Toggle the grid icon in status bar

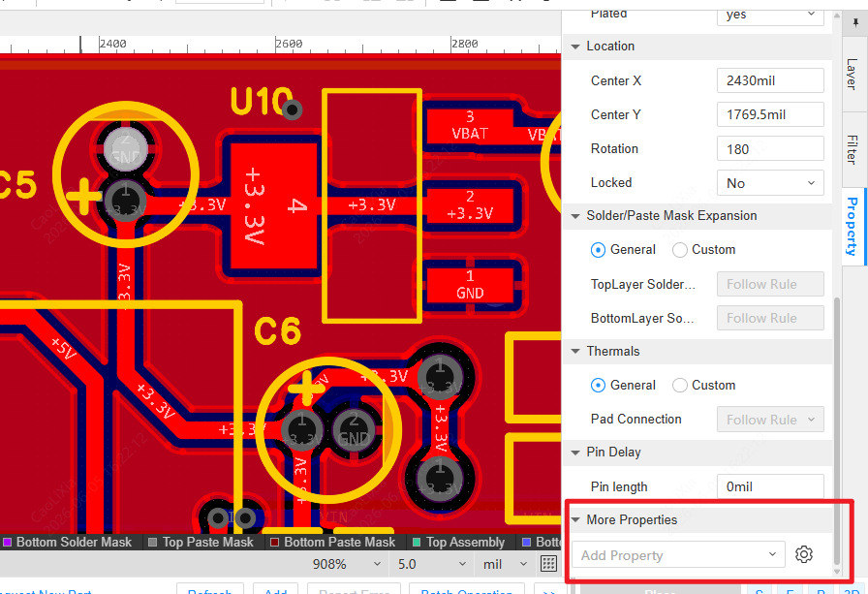pyautogui.click(x=548, y=564)
